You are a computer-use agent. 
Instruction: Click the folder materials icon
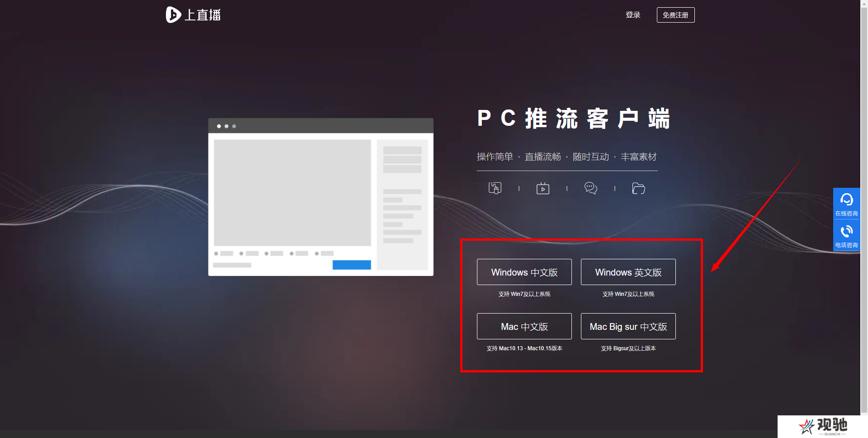[638, 188]
